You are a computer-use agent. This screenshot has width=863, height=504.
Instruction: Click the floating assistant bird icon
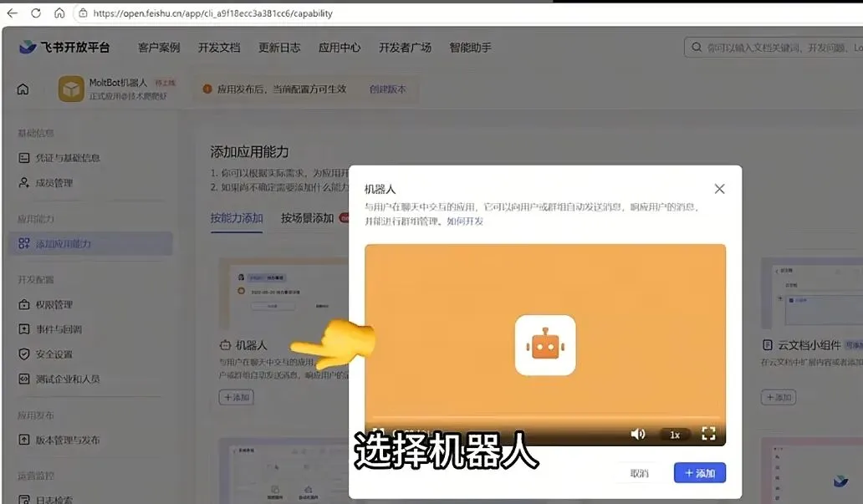(840, 481)
